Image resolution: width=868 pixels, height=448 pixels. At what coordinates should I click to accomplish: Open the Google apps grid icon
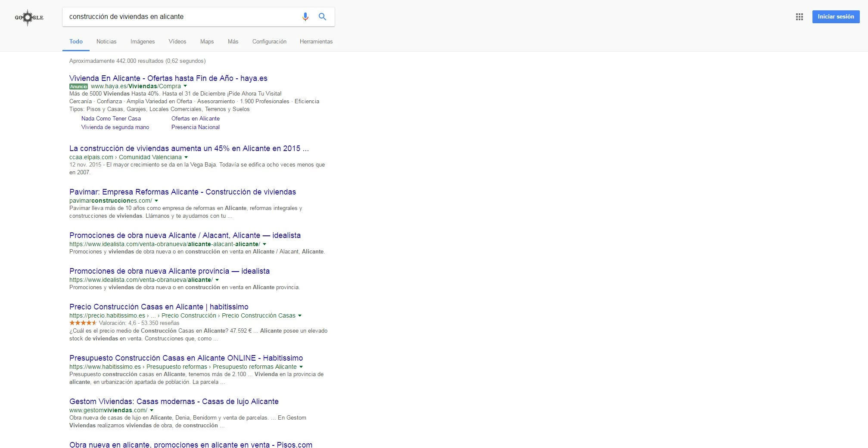coord(800,17)
